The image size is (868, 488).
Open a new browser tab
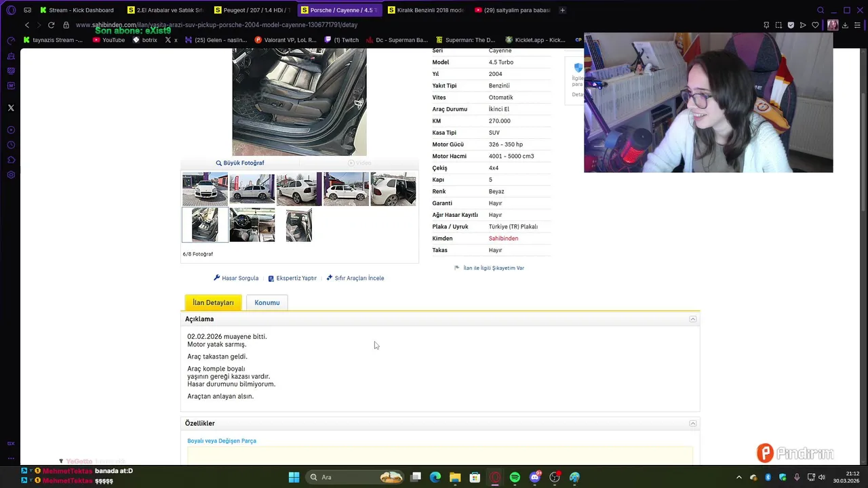(562, 10)
